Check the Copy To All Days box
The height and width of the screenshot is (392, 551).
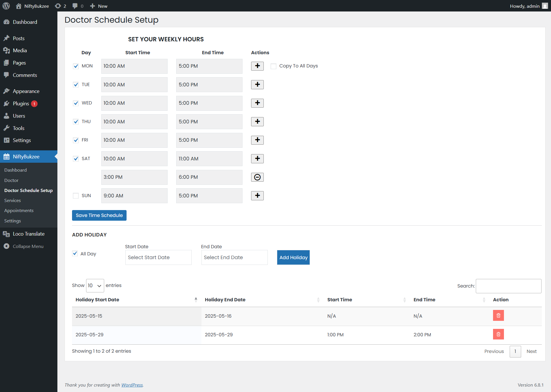pos(273,66)
